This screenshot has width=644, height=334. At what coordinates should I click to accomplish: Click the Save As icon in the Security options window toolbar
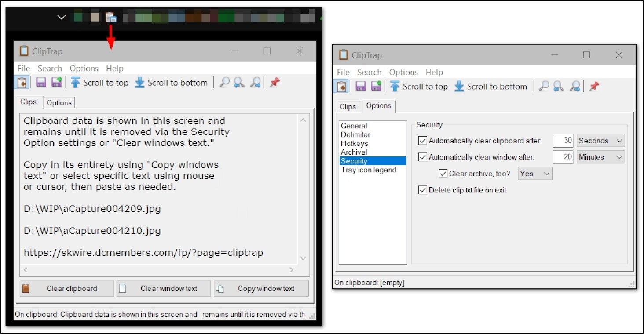click(x=376, y=87)
